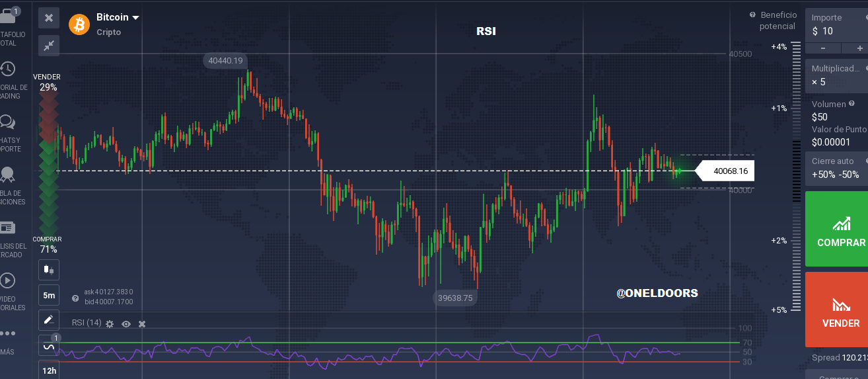Click the Valor de Punto $0.00001 value

click(x=831, y=142)
